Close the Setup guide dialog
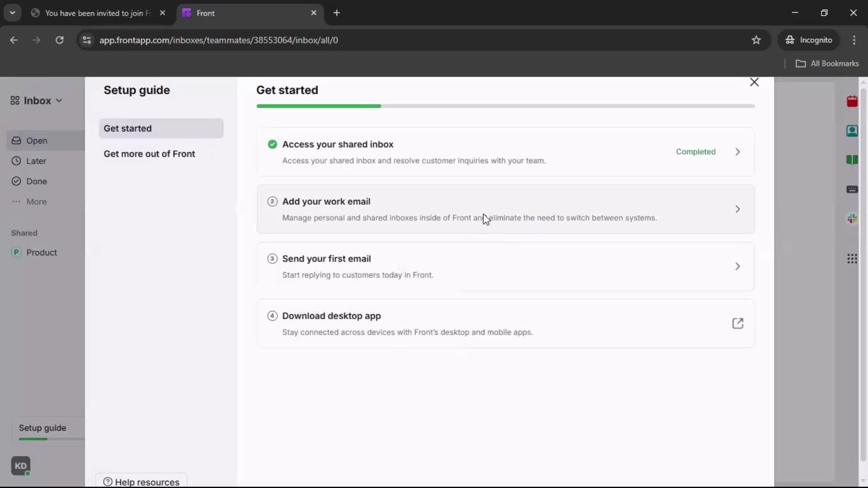 [x=754, y=82]
